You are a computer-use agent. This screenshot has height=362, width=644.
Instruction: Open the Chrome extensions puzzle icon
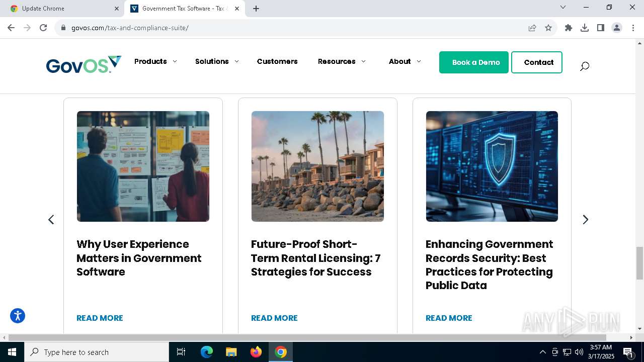[569, 28]
